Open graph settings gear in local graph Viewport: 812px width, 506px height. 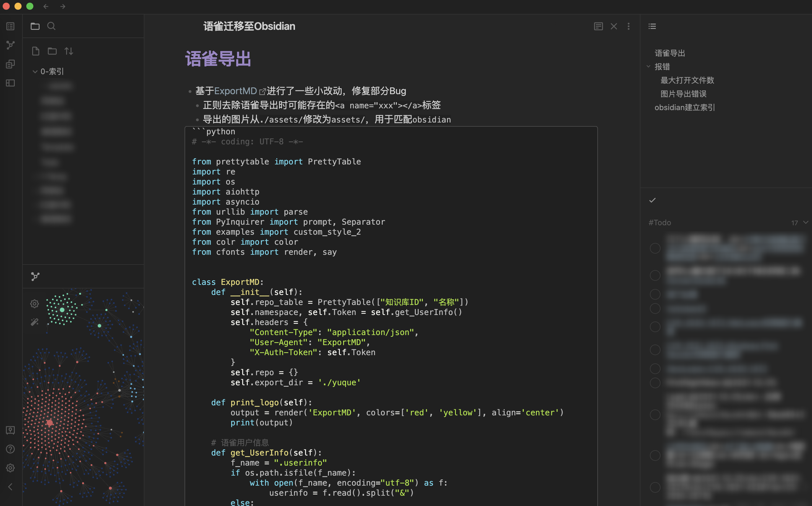(x=35, y=304)
